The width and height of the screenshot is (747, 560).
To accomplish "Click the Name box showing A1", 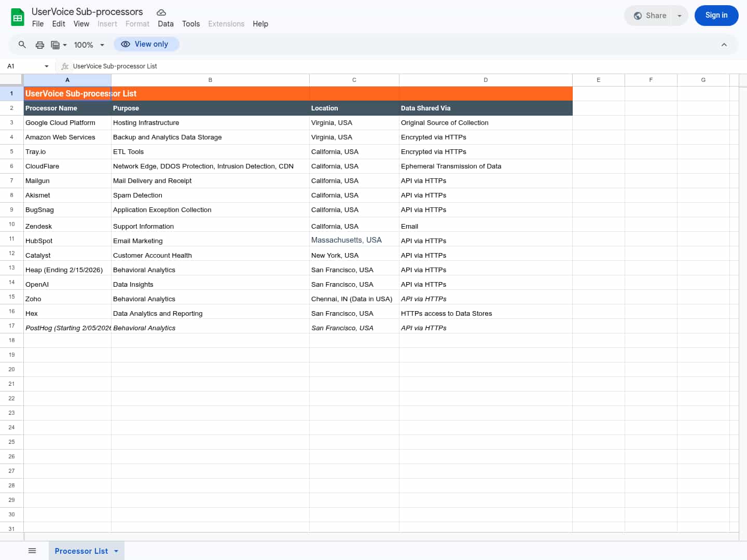I will (23, 66).
